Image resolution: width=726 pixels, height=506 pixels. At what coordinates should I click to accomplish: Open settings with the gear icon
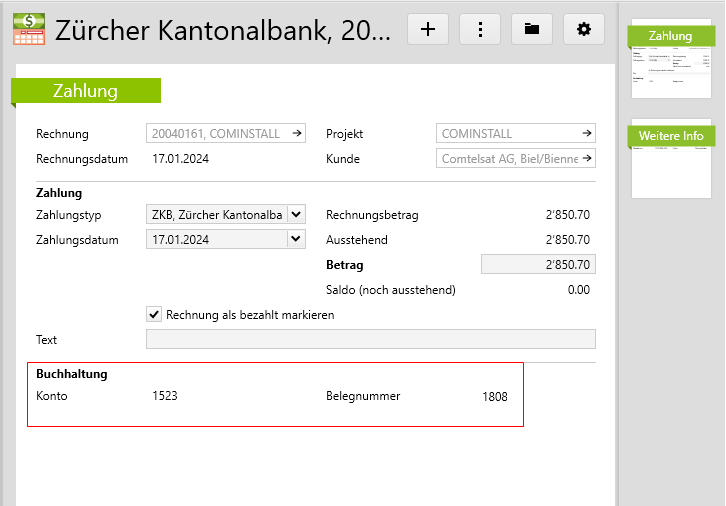click(x=584, y=29)
